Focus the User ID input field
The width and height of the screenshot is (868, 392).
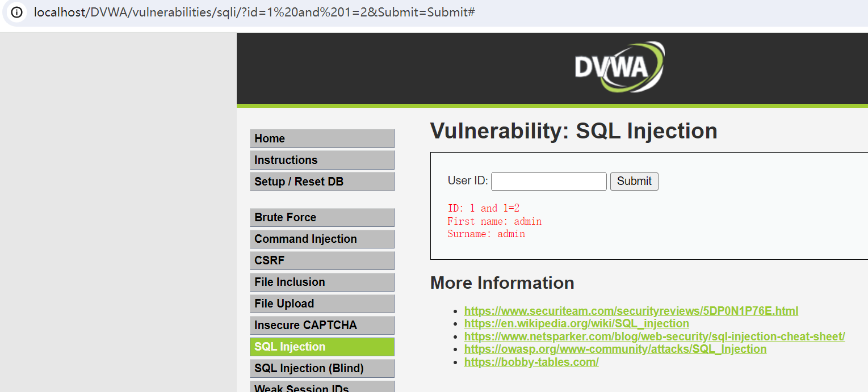549,182
